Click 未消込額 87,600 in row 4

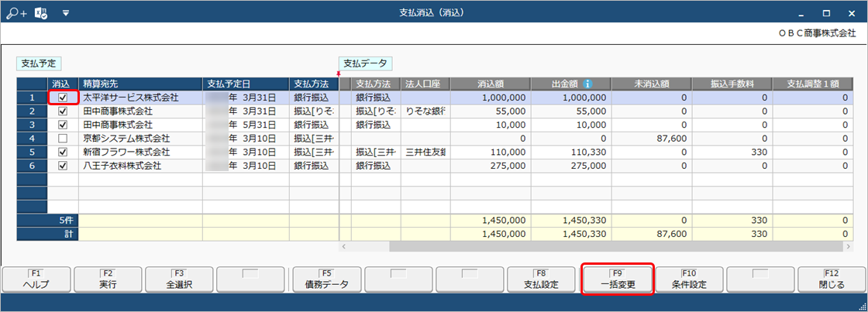[652, 138]
